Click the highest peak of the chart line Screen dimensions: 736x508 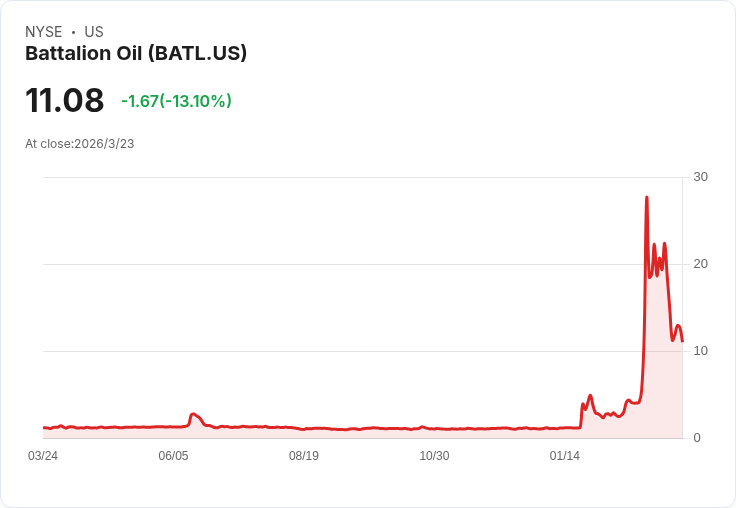pyautogui.click(x=647, y=198)
